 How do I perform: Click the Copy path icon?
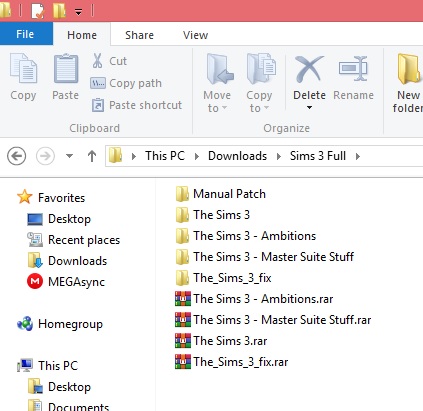pos(98,83)
